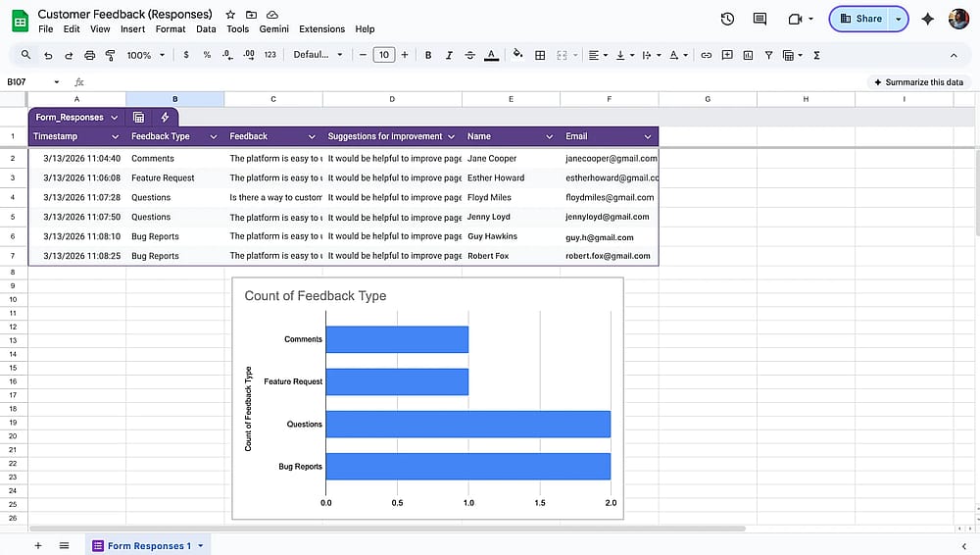Click the lightning bolt table actions icon
This screenshot has width=980, height=555.
coord(165,117)
